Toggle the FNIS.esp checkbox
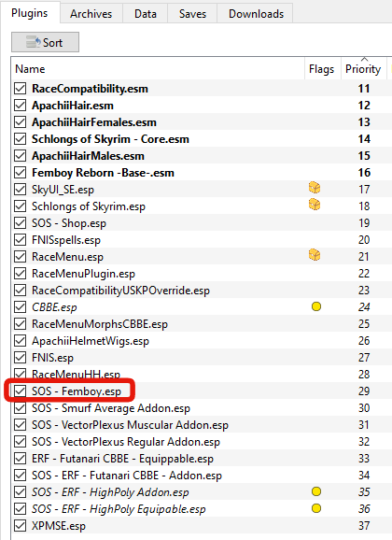Viewport: 392px width, 540px height. coord(21,358)
